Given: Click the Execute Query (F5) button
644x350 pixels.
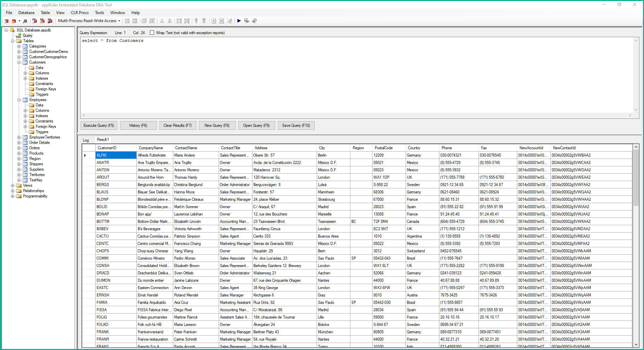Looking at the screenshot, I should point(99,125).
